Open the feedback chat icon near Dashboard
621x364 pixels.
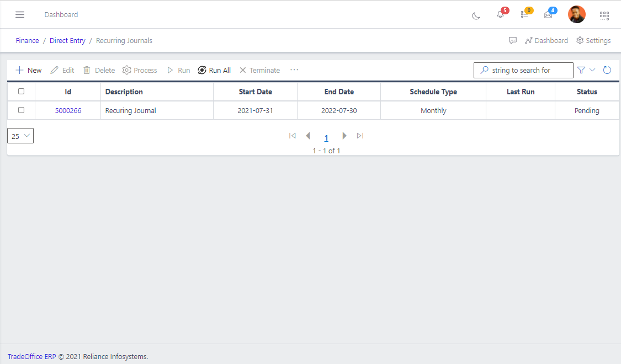[513, 40]
